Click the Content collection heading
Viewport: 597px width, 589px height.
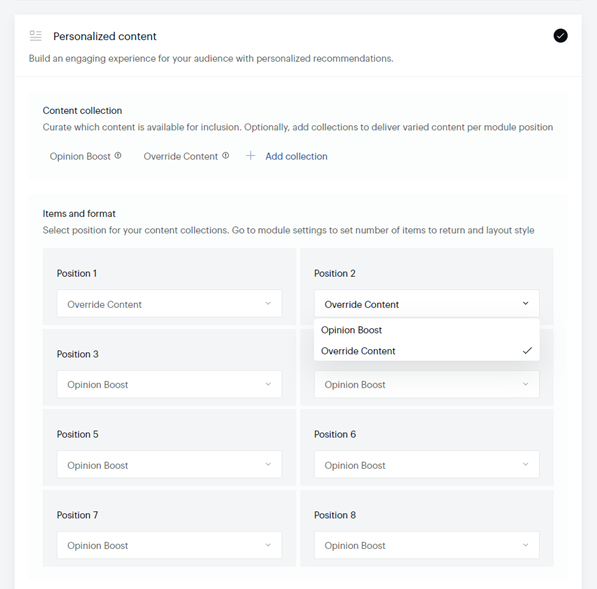click(x=82, y=110)
